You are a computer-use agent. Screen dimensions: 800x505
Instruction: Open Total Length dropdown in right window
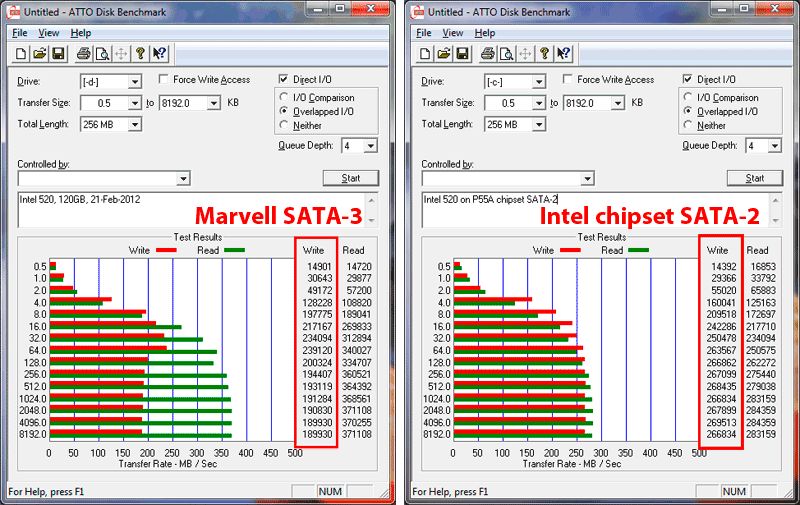[539, 124]
